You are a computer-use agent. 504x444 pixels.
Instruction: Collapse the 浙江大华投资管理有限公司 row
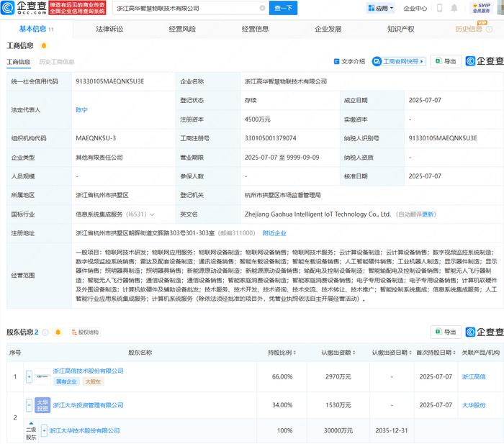(x=29, y=405)
